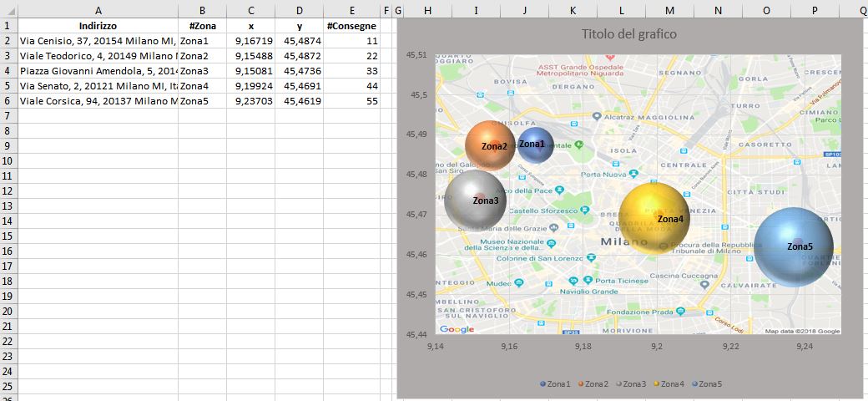
Task: Select Zona3 cell in column B
Action: [202, 70]
